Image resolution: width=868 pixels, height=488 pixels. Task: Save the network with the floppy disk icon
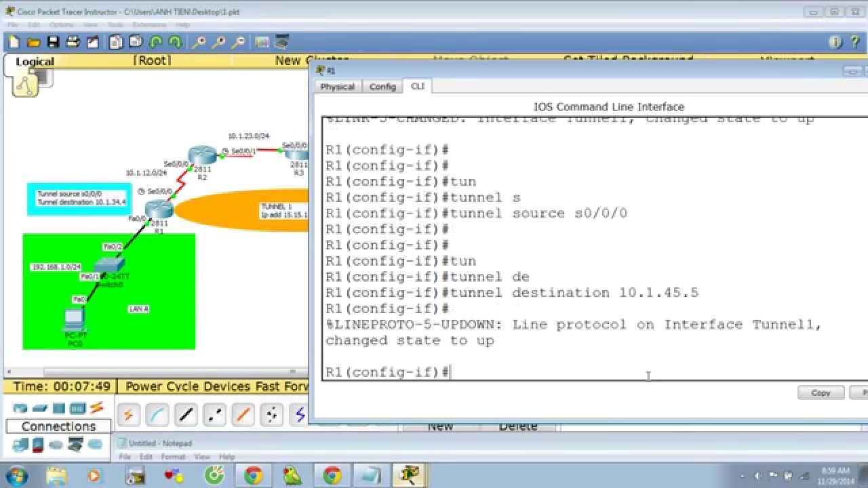click(x=53, y=42)
